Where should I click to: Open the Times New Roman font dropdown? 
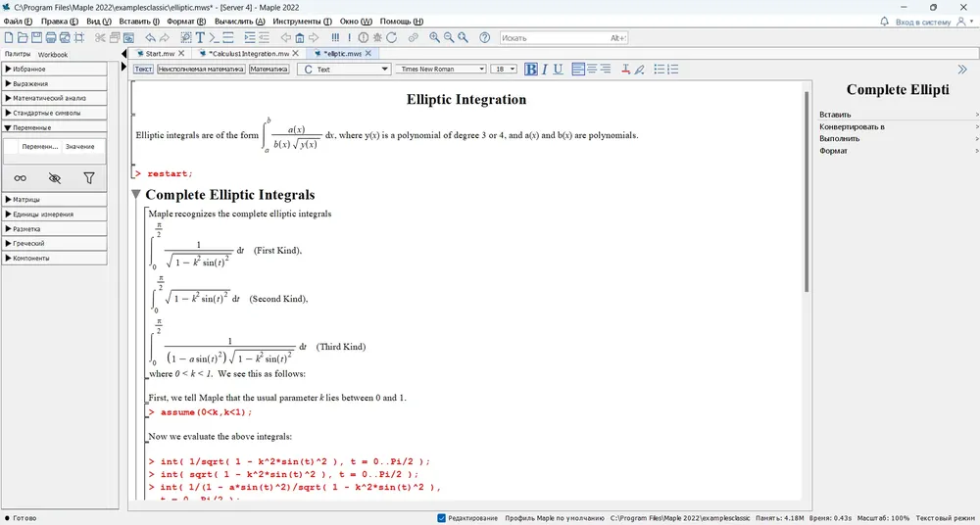441,70
